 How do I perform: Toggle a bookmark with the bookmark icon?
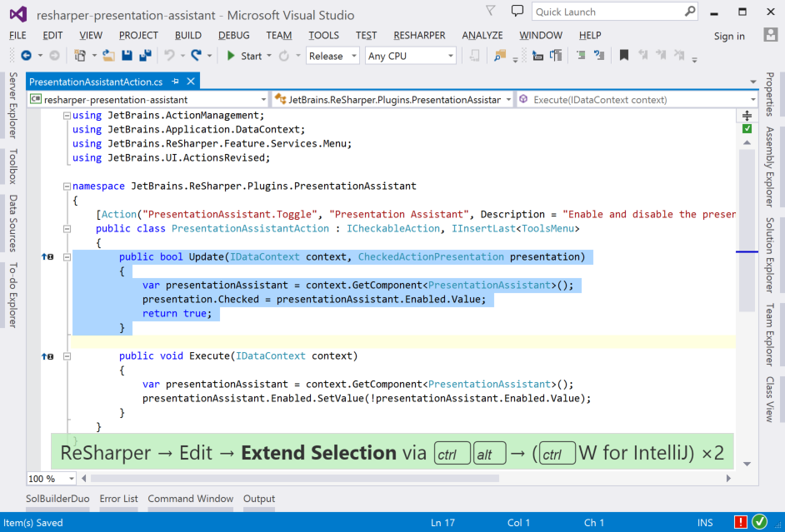coord(624,56)
